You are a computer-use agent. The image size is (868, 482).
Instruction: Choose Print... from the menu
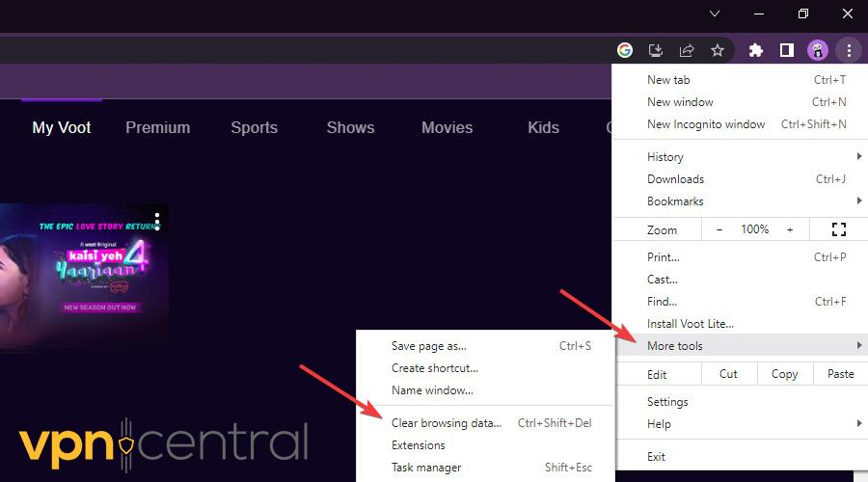pyautogui.click(x=740, y=256)
